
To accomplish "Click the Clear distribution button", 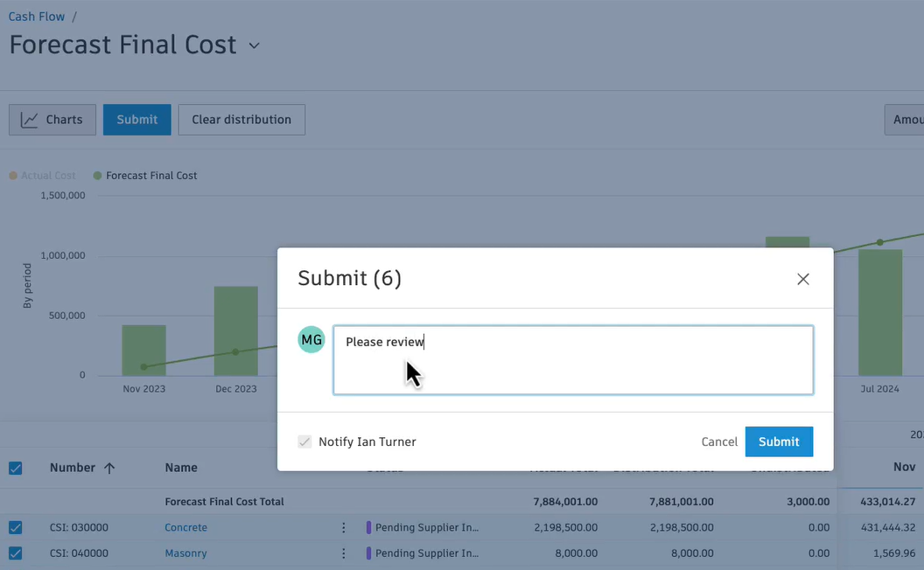I will tap(241, 120).
